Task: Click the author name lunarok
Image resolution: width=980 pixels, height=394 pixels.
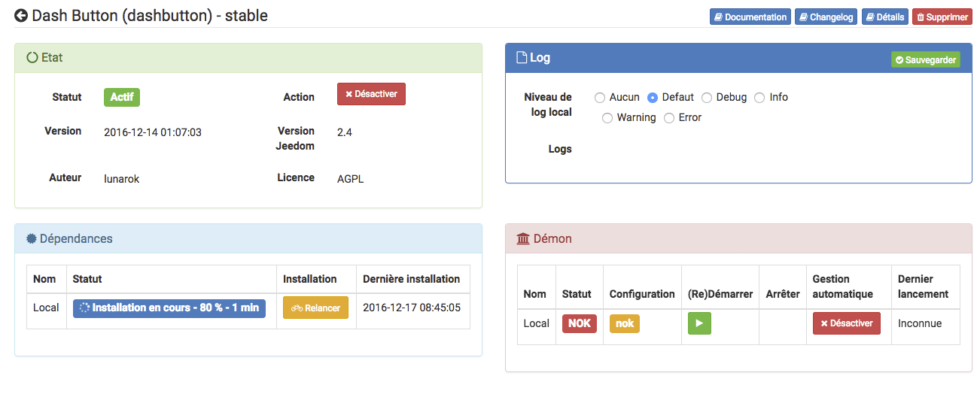Action: [122, 179]
